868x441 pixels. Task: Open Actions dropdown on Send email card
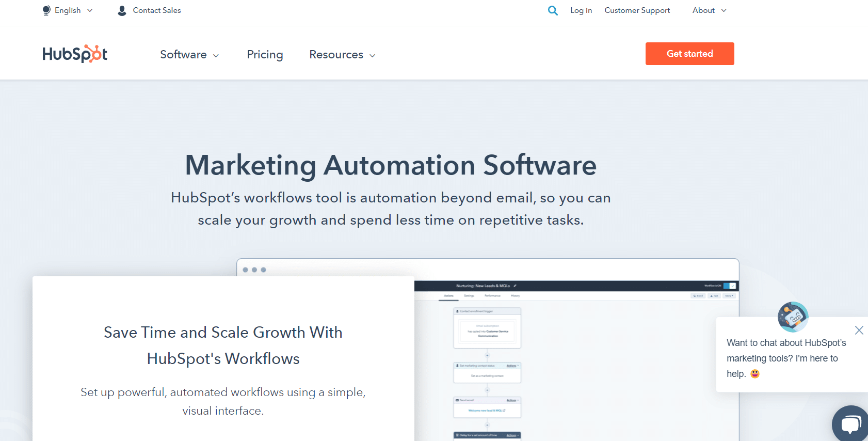[512, 400]
